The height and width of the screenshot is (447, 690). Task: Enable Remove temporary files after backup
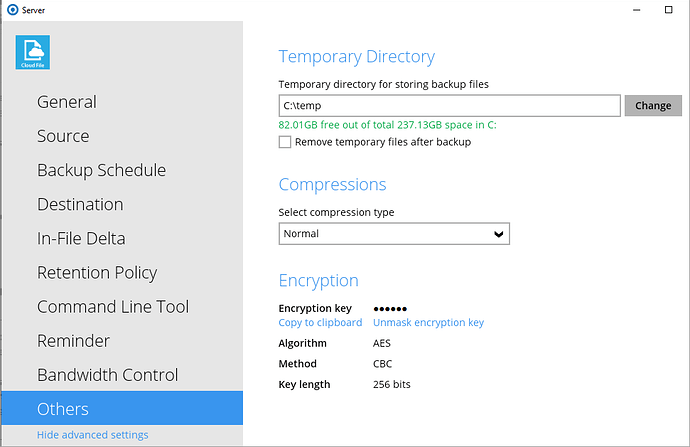pyautogui.click(x=285, y=142)
